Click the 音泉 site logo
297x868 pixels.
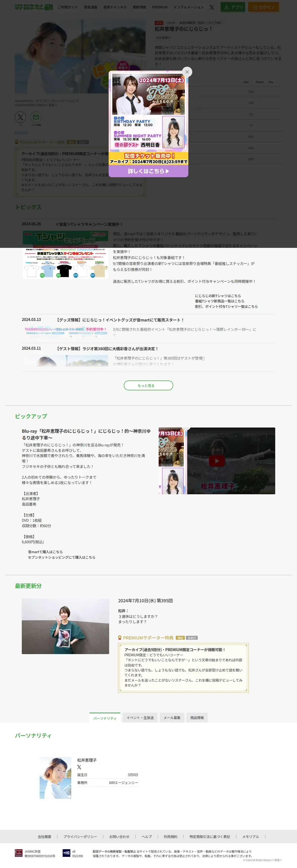pos(34,7)
